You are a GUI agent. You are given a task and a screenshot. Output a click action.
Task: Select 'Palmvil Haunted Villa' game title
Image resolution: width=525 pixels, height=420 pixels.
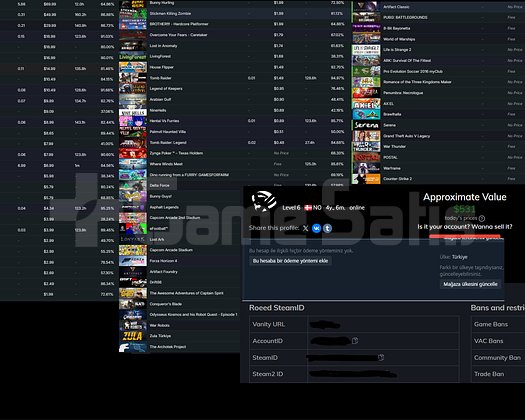coord(168,132)
